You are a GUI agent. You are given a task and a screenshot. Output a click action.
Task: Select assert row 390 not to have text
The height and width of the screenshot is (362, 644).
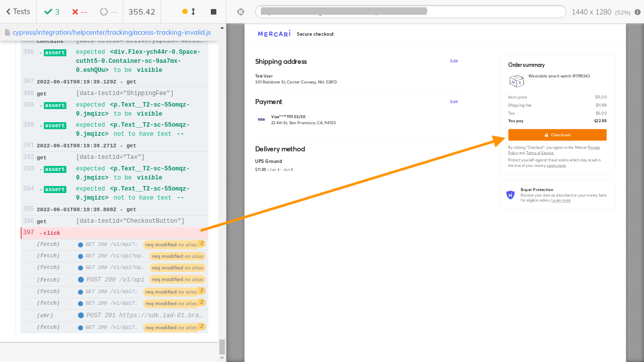point(114,130)
